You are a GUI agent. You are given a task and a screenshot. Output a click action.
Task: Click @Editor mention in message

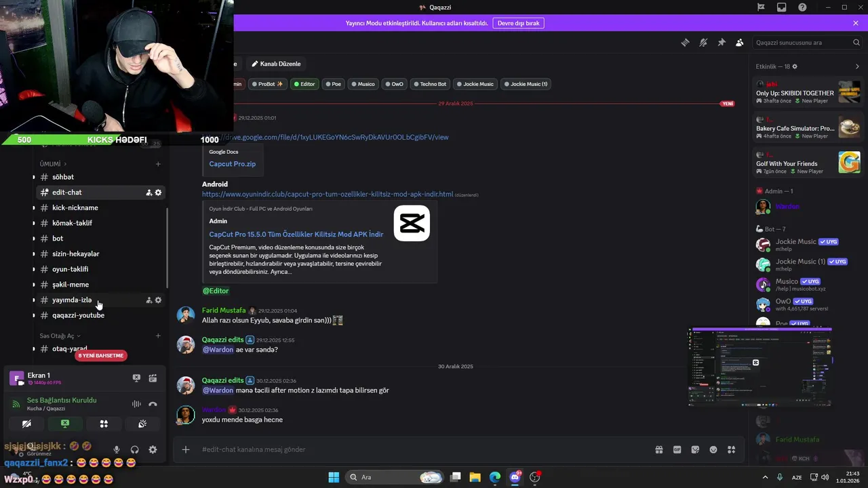coord(216,291)
